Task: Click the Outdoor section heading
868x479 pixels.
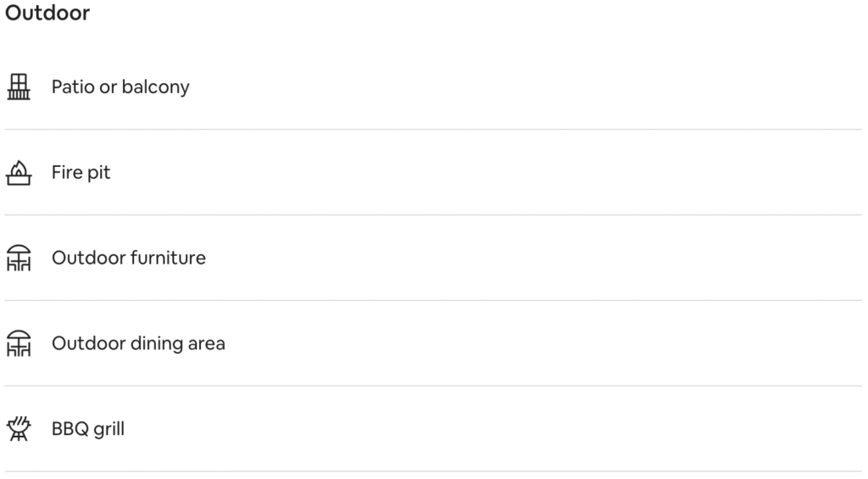Action: click(47, 13)
